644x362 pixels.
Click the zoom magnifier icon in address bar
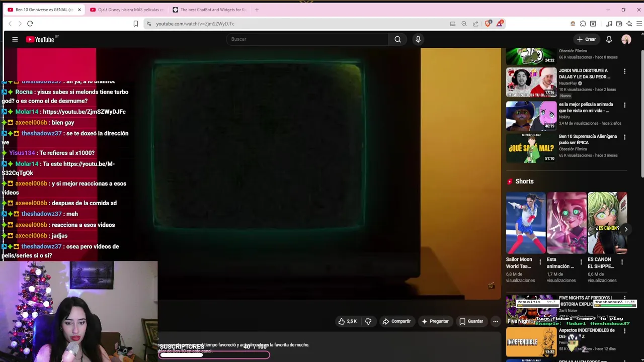[x=464, y=24]
